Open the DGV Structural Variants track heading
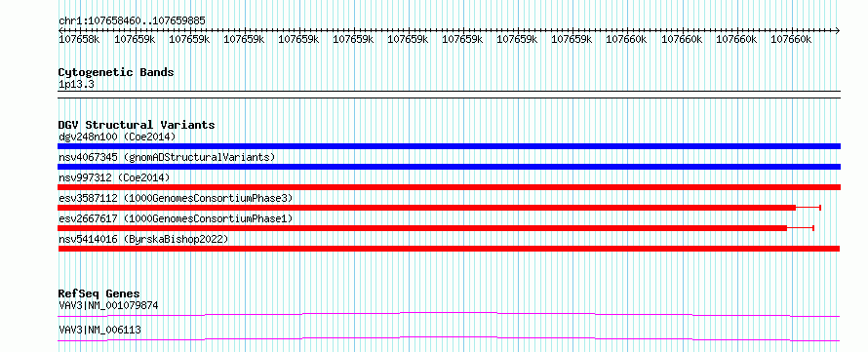The width and height of the screenshot is (868, 352). (x=137, y=125)
